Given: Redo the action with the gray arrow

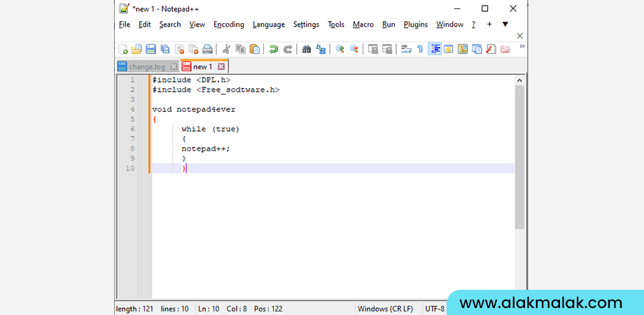Looking at the screenshot, I should 288,49.
